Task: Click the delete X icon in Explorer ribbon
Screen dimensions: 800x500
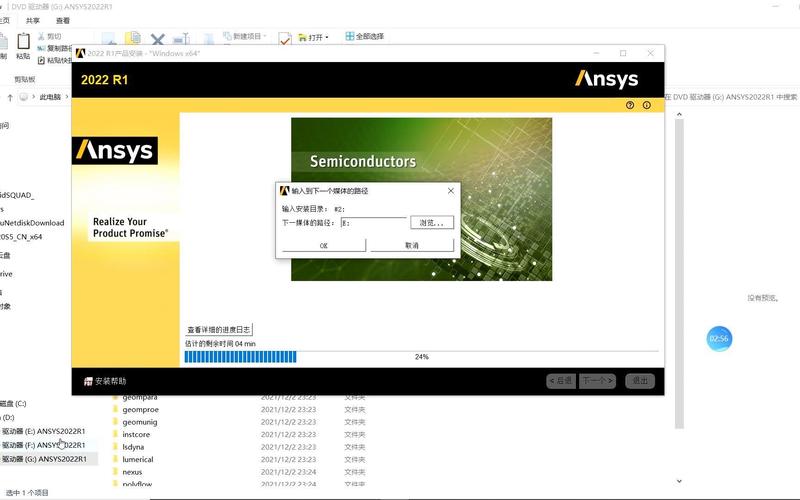Action: pos(158,39)
